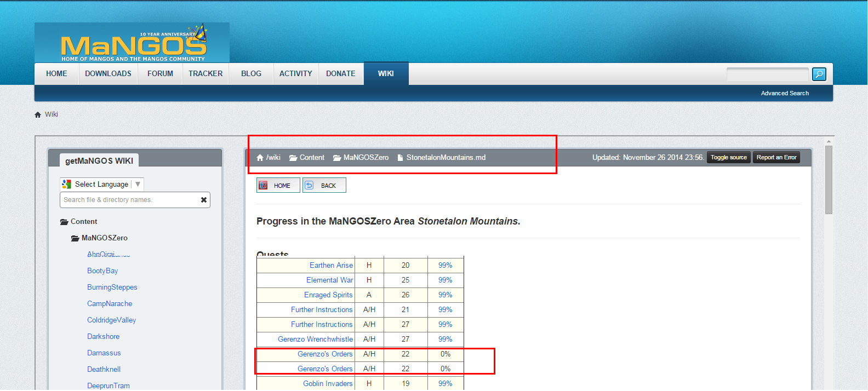Open the FORUM menu item
Screen dimensions: 868x391
[160, 74]
